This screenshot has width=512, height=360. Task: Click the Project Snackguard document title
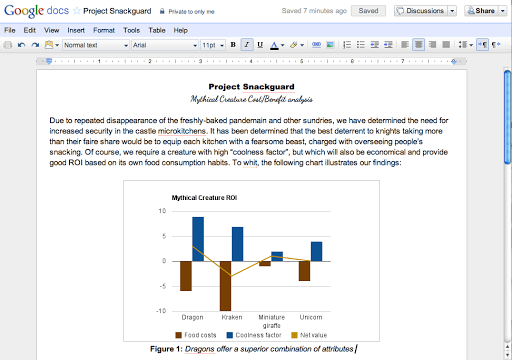click(x=117, y=11)
